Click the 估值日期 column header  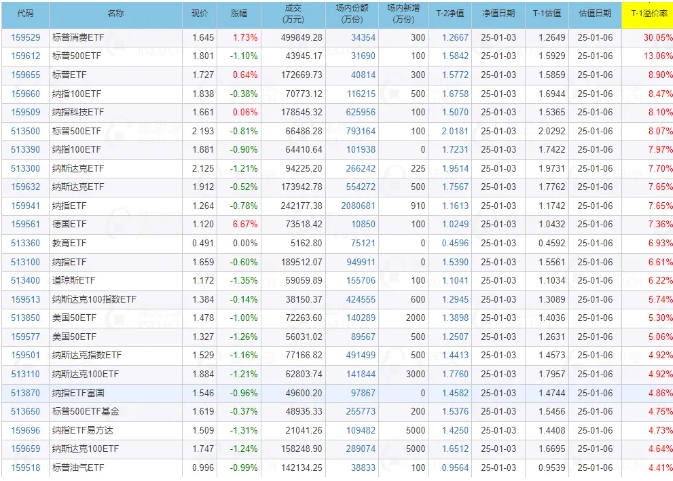pos(595,14)
